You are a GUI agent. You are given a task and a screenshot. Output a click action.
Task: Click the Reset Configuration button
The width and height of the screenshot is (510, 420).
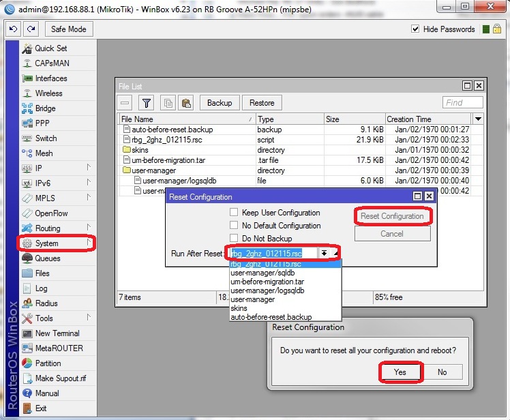(x=392, y=216)
